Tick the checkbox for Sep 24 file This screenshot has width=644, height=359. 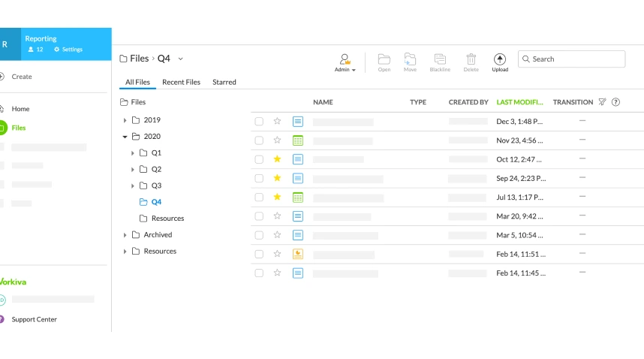click(259, 178)
